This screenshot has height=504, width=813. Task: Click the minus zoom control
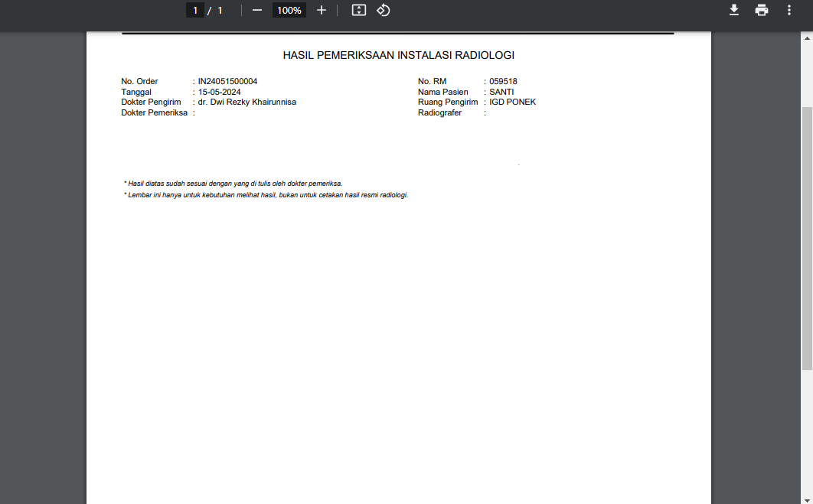point(256,10)
